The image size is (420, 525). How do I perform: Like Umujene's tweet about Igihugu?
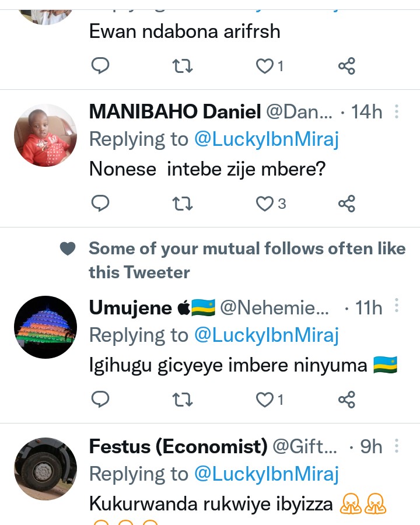[x=265, y=400]
